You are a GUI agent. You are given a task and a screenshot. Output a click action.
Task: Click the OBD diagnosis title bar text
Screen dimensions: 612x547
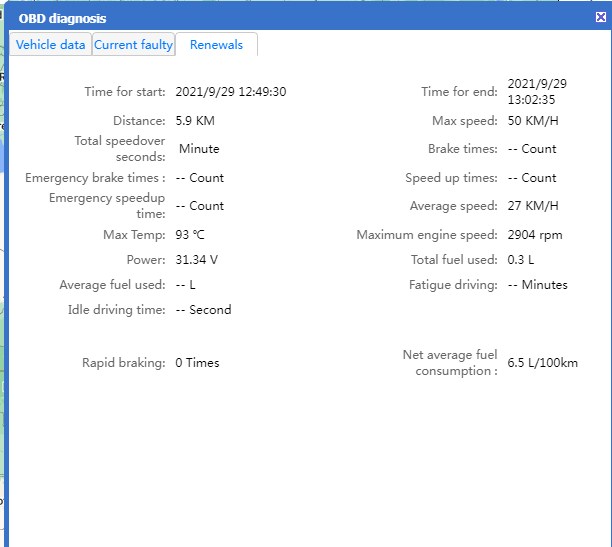point(62,18)
